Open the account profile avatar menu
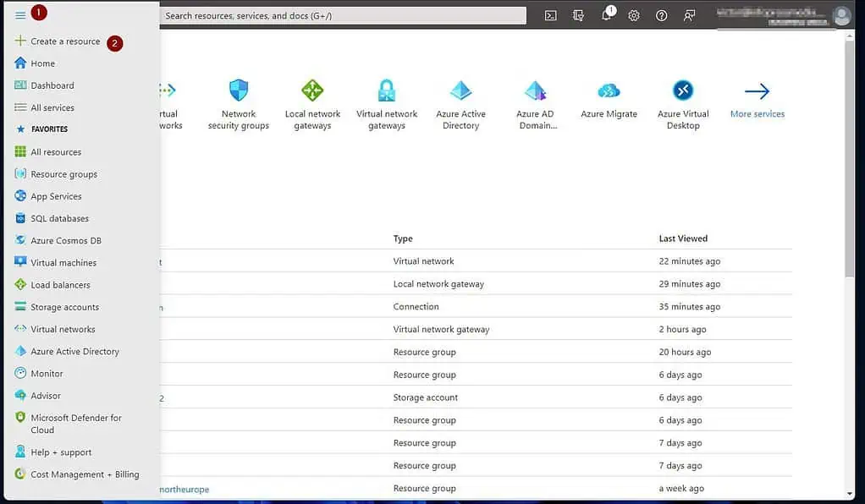 (x=840, y=15)
